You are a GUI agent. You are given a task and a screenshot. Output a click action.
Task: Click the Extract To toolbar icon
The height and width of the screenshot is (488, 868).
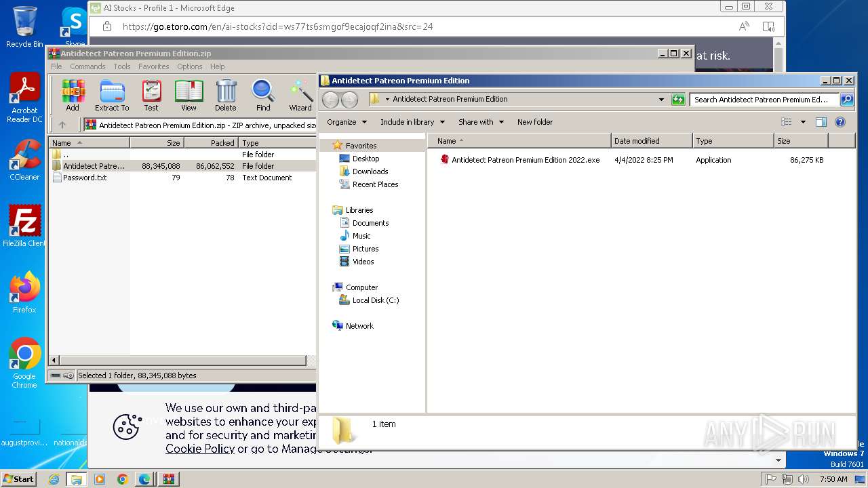point(112,96)
